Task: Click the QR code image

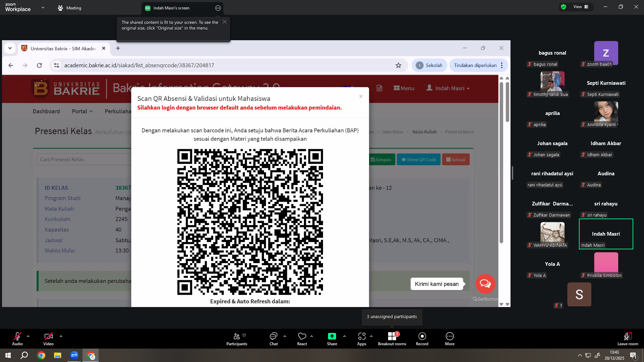Action: coord(250,222)
